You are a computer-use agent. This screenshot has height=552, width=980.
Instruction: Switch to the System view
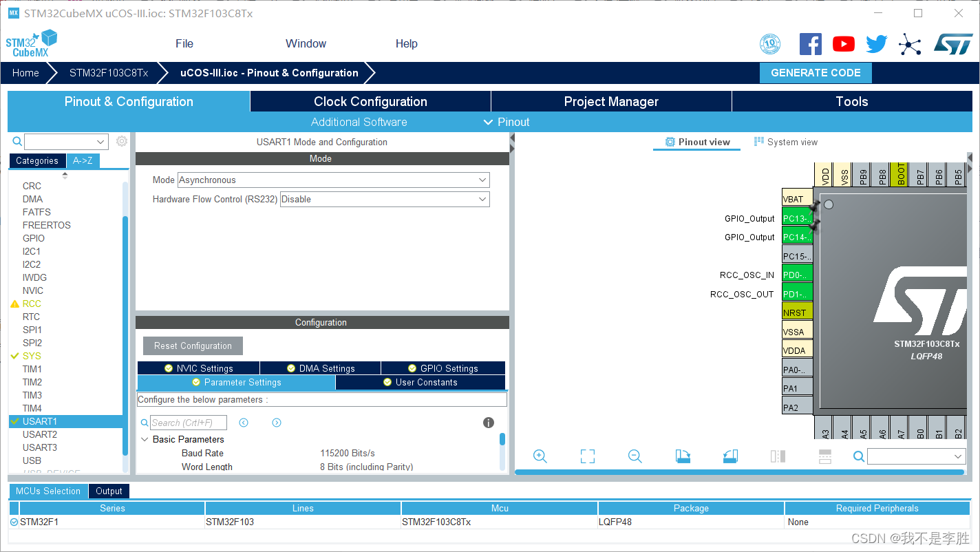click(x=786, y=142)
